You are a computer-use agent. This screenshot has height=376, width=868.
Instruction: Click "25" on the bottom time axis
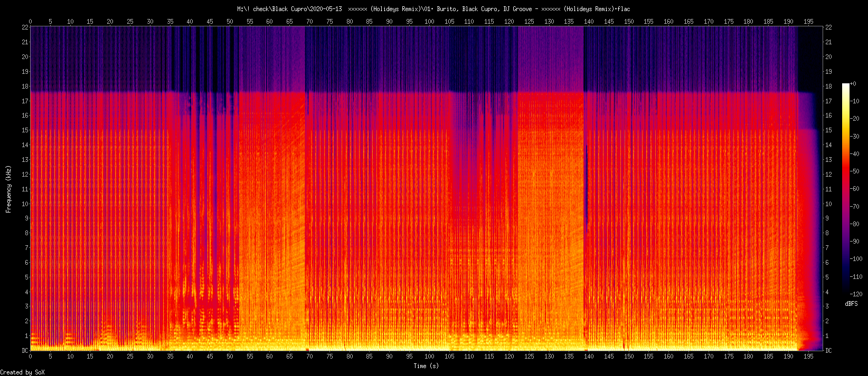click(130, 356)
